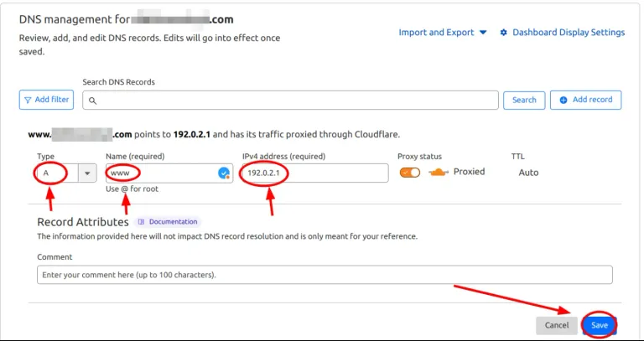
Task: Open the Documentation link
Action: pyautogui.click(x=173, y=222)
